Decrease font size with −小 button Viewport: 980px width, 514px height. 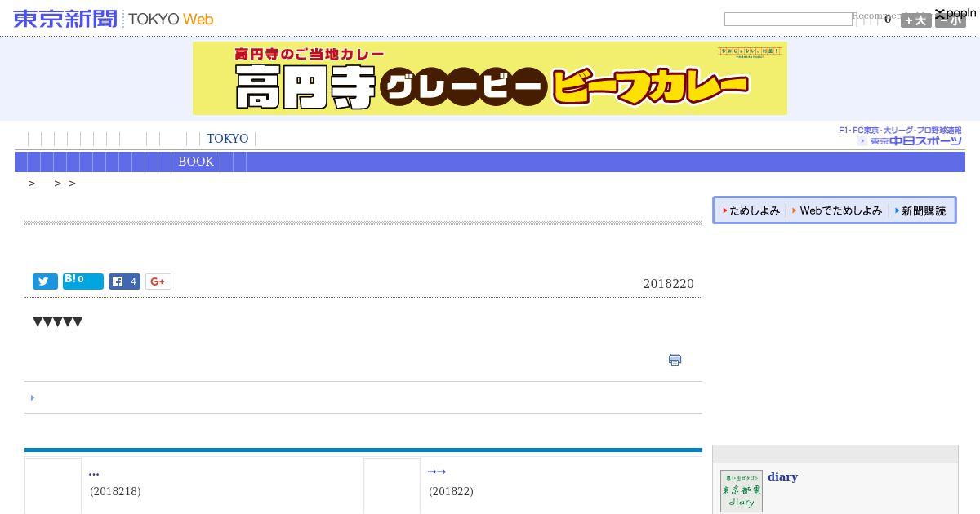point(951,20)
